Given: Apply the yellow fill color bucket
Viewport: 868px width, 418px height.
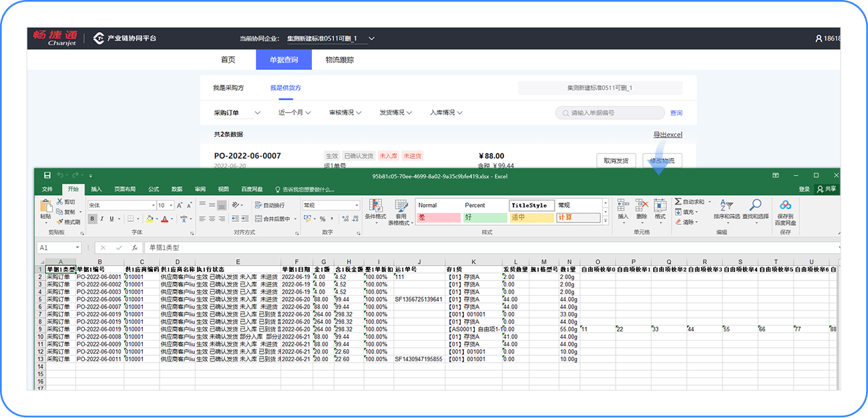Looking at the screenshot, I should [x=150, y=219].
